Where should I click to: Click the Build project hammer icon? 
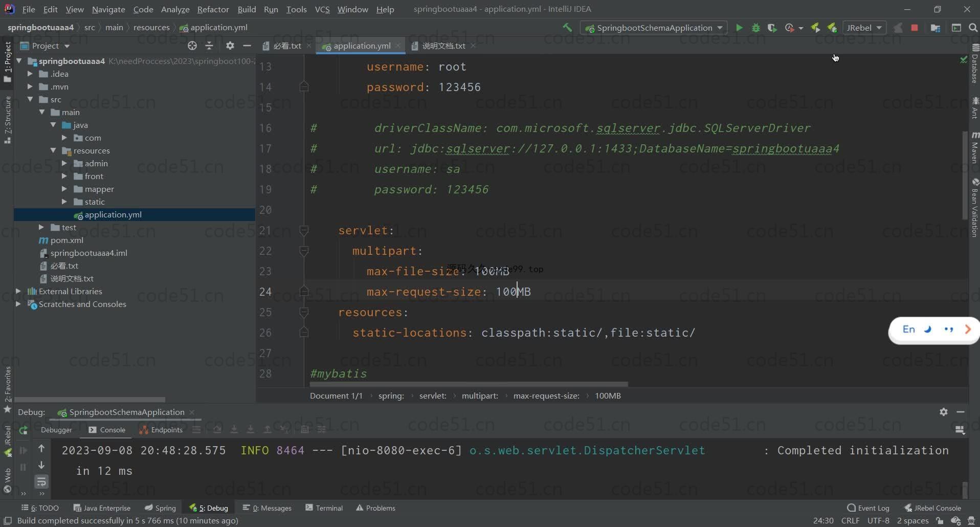click(567, 28)
